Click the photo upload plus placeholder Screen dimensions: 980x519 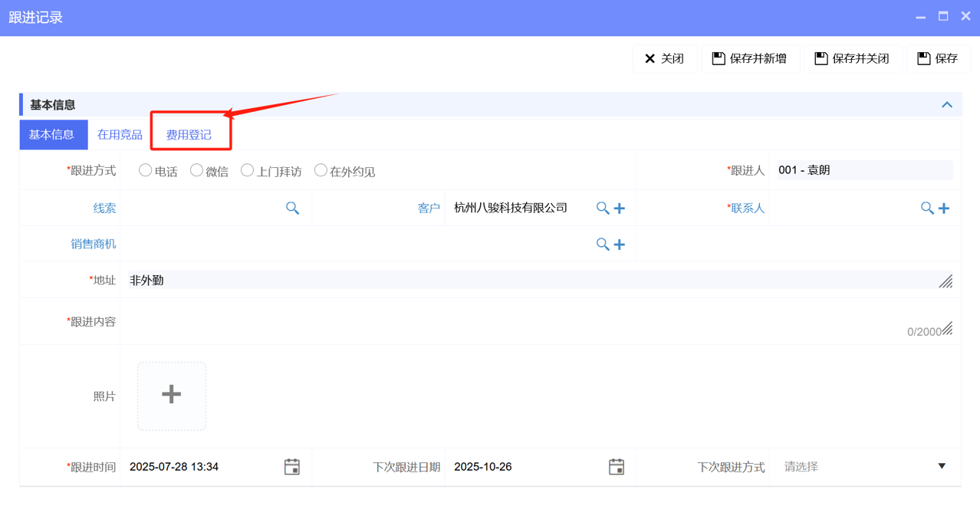pyautogui.click(x=171, y=395)
